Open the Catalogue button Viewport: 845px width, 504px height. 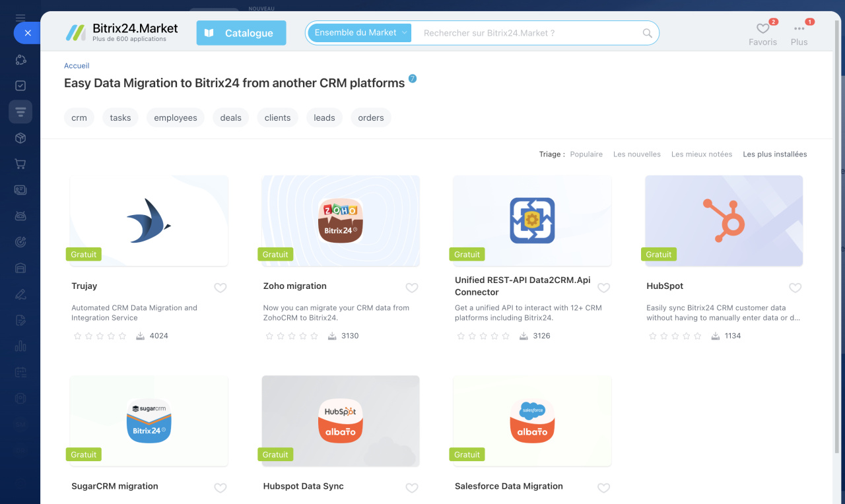241,33
